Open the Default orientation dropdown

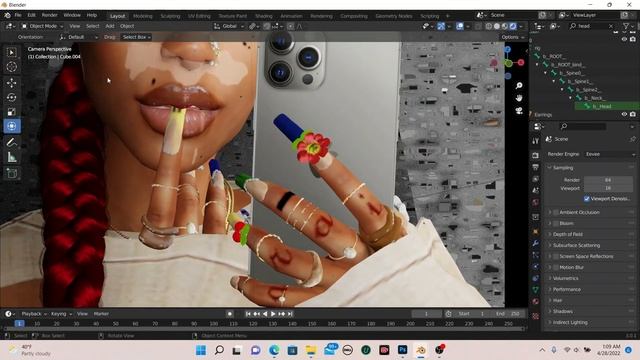click(x=79, y=37)
